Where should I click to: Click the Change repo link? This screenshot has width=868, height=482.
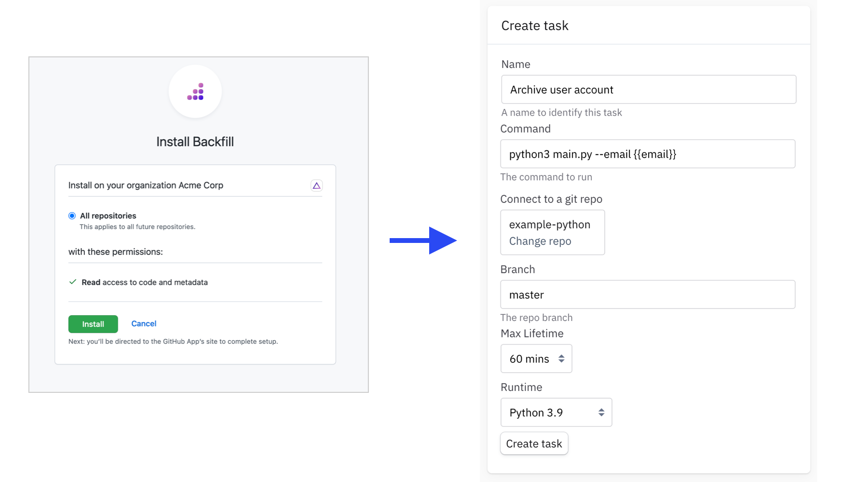coord(540,241)
